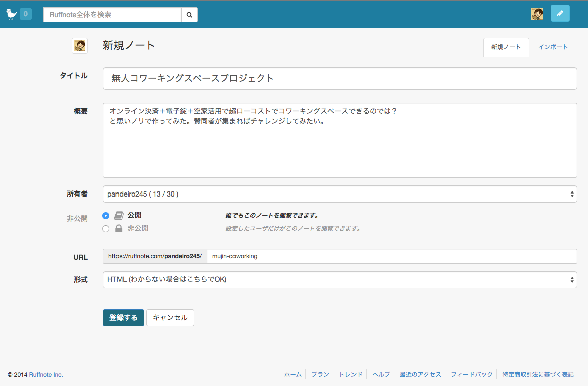Switch to the インポート tab
The height and width of the screenshot is (386, 588).
(x=553, y=47)
